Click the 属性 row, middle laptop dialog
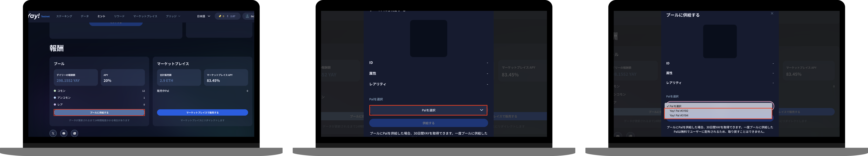This screenshot has height=156, width=868. click(428, 73)
